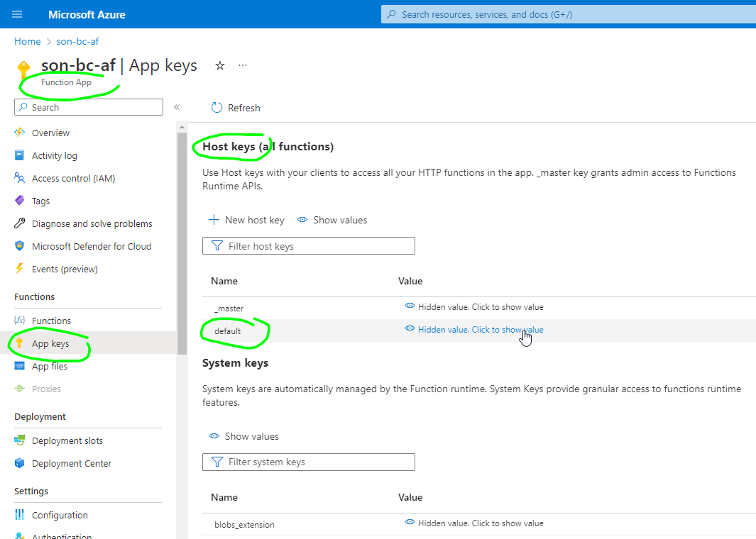Viewport: 756px width, 539px height.
Task: Click the Deployment slots icon
Action: coord(19,440)
